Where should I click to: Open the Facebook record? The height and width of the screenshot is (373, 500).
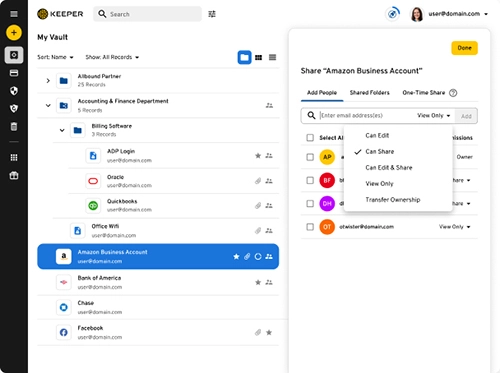(x=158, y=332)
